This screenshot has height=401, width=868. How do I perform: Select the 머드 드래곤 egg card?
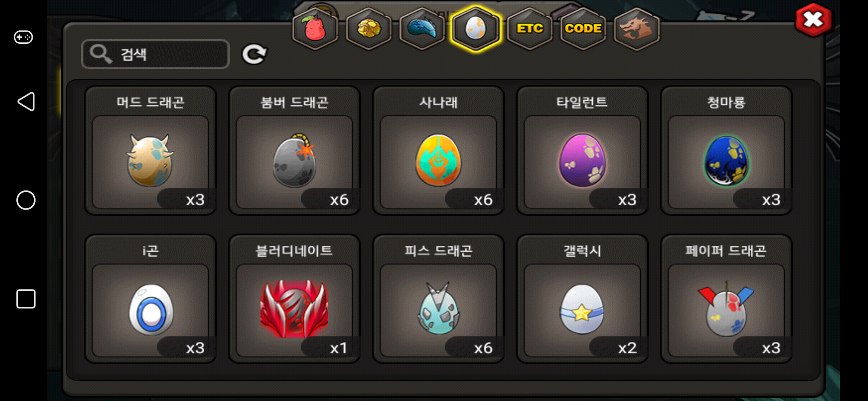[150, 150]
